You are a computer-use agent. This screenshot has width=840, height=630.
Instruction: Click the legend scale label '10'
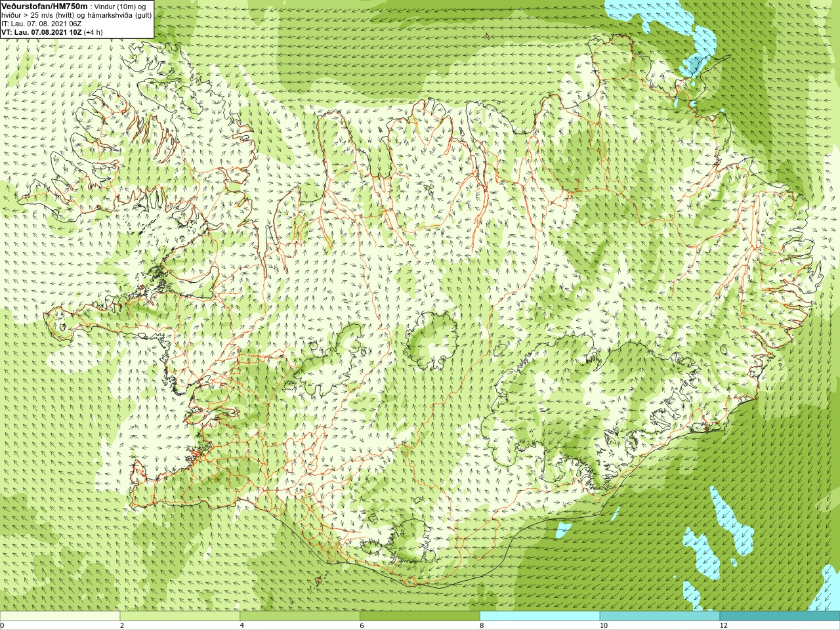603,625
